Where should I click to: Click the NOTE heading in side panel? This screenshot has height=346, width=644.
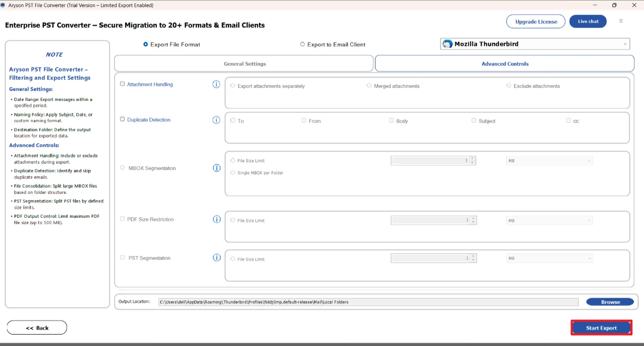54,55
